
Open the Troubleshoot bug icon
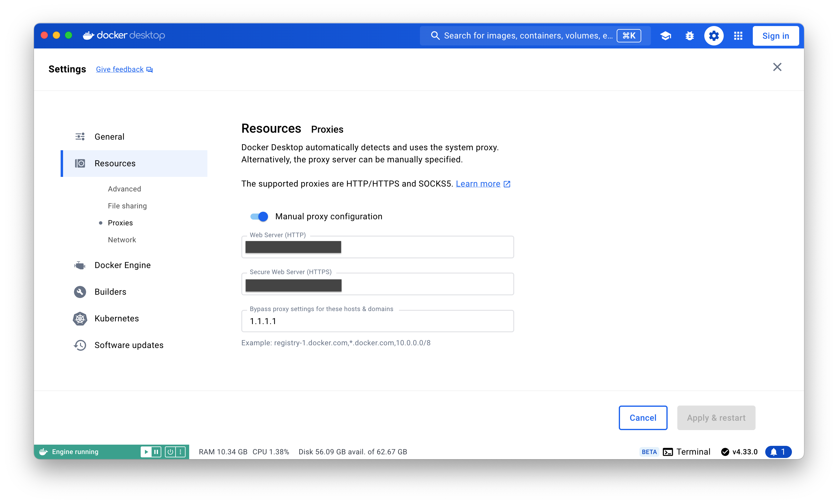tap(689, 36)
